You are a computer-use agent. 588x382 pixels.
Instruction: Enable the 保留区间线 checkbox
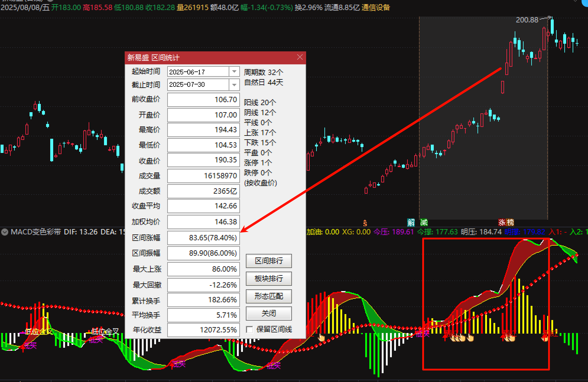click(x=250, y=329)
